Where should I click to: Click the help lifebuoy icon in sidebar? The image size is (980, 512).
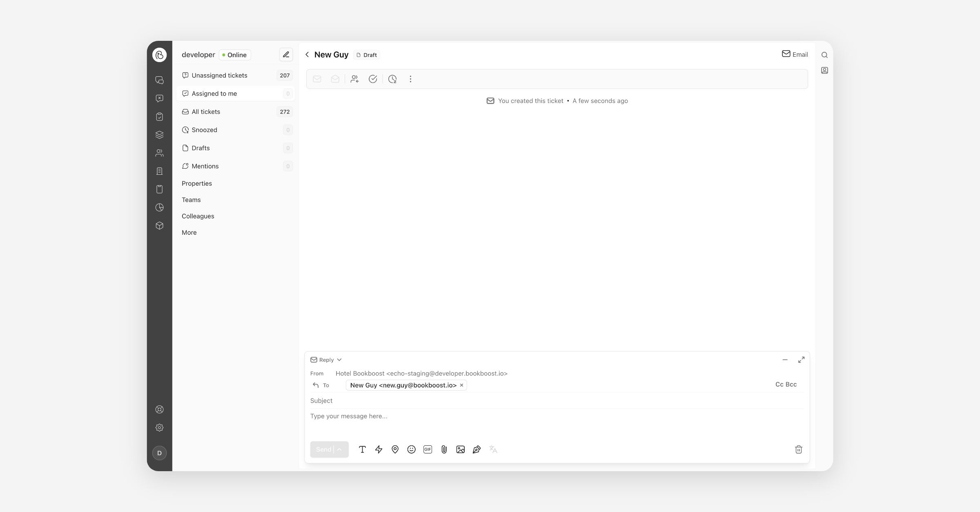pyautogui.click(x=159, y=410)
